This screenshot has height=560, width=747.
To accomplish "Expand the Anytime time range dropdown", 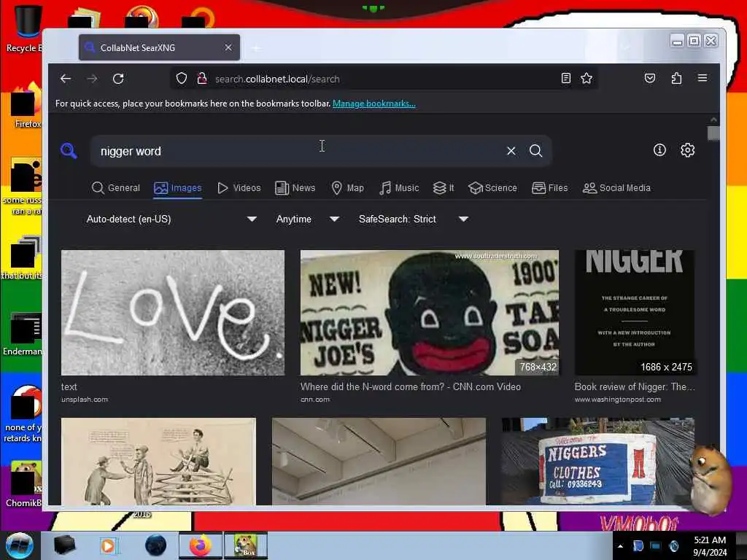I will click(308, 219).
